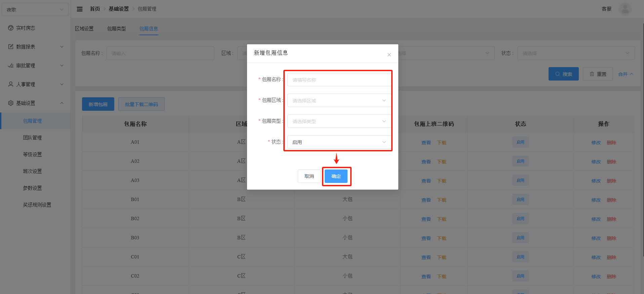
Task: Open the 客服 link at top
Action: (x=607, y=9)
